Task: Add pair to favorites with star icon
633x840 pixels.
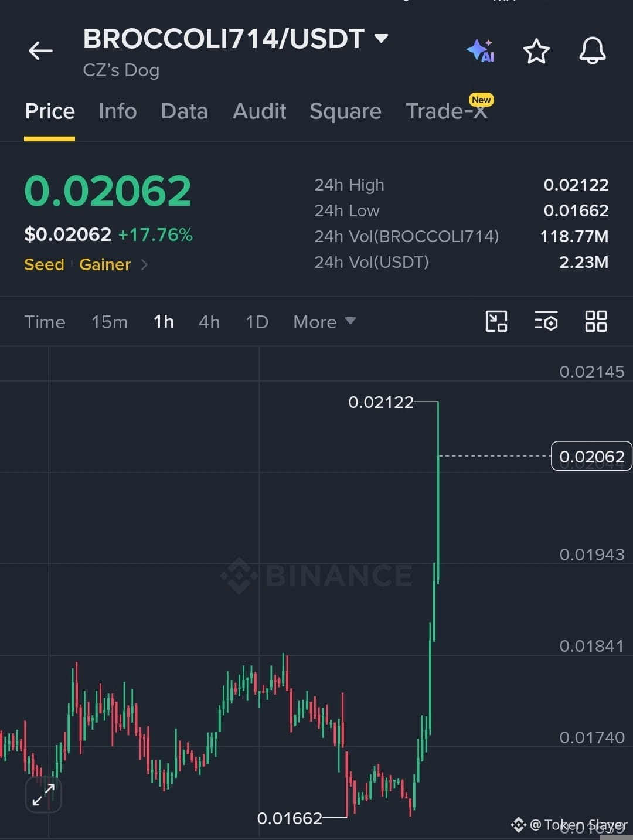Action: (536, 51)
